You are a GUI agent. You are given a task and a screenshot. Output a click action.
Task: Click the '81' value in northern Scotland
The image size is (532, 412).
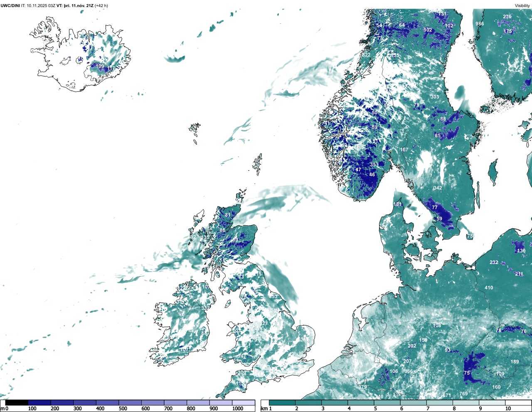[x=228, y=215]
